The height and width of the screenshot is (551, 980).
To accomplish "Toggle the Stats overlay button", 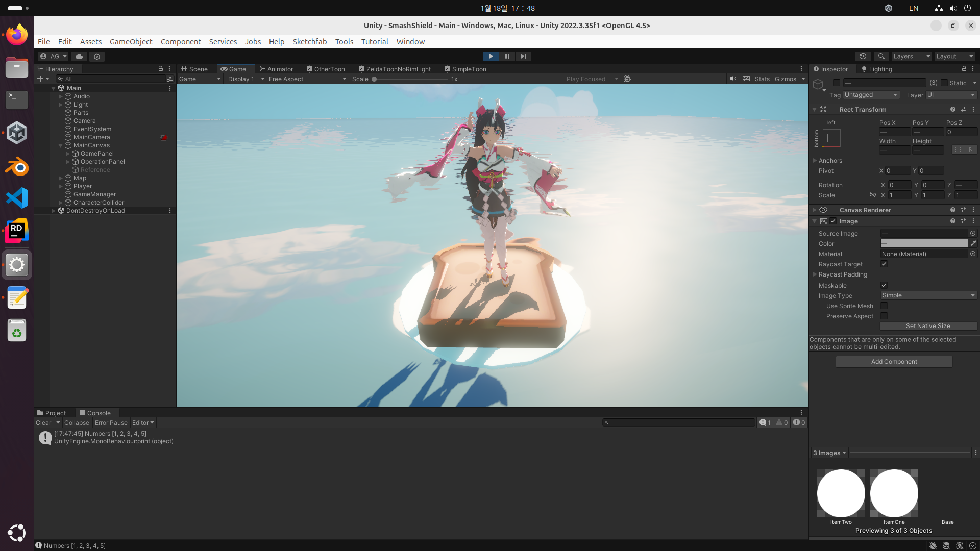I will [762, 79].
